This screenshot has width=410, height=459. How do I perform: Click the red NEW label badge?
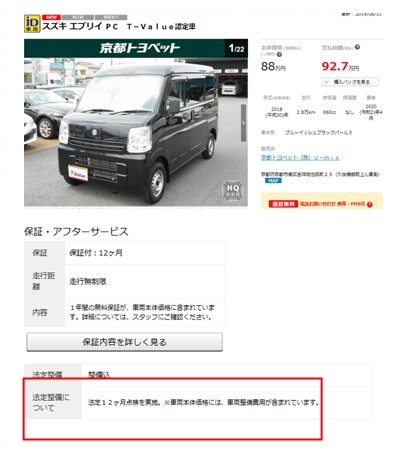click(51, 17)
